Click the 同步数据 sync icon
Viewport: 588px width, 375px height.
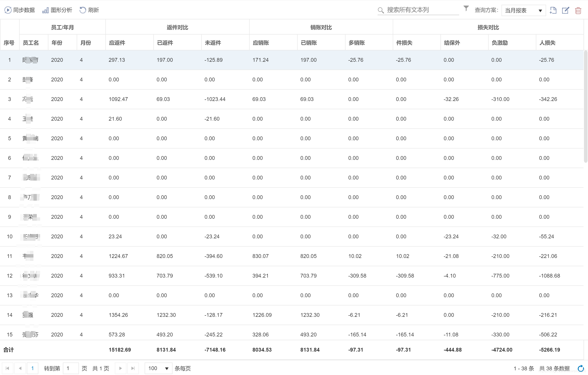8,10
